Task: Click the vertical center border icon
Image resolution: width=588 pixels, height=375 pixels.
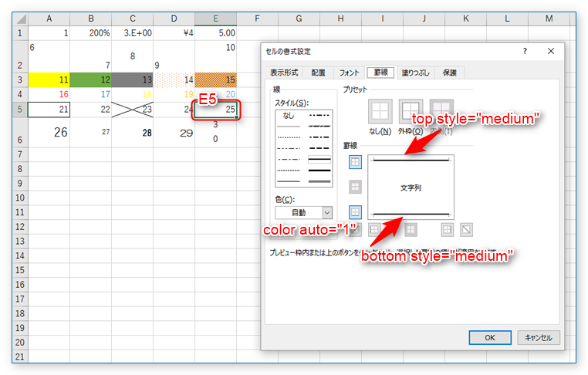Action: (x=411, y=229)
